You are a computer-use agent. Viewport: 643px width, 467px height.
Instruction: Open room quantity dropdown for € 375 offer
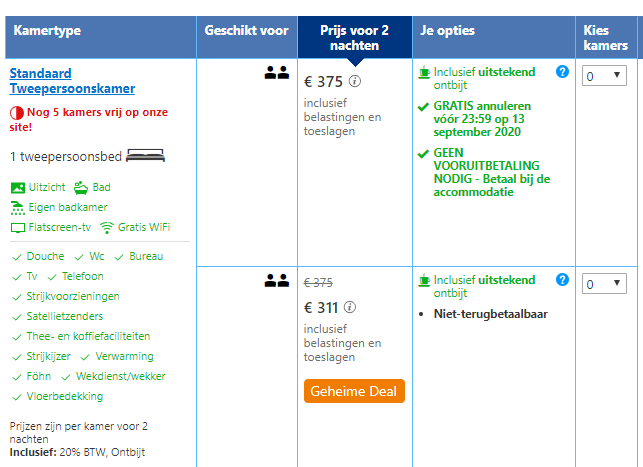[604, 75]
